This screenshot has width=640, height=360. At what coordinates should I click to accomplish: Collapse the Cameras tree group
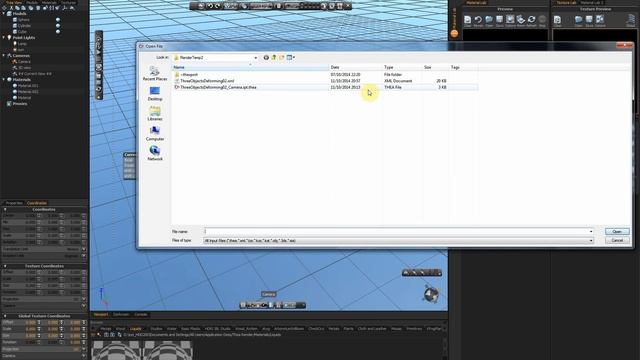[x=4, y=56]
